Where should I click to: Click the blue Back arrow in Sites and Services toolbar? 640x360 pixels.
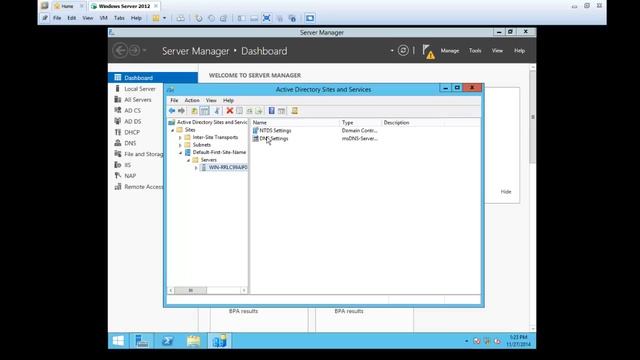click(x=172, y=111)
